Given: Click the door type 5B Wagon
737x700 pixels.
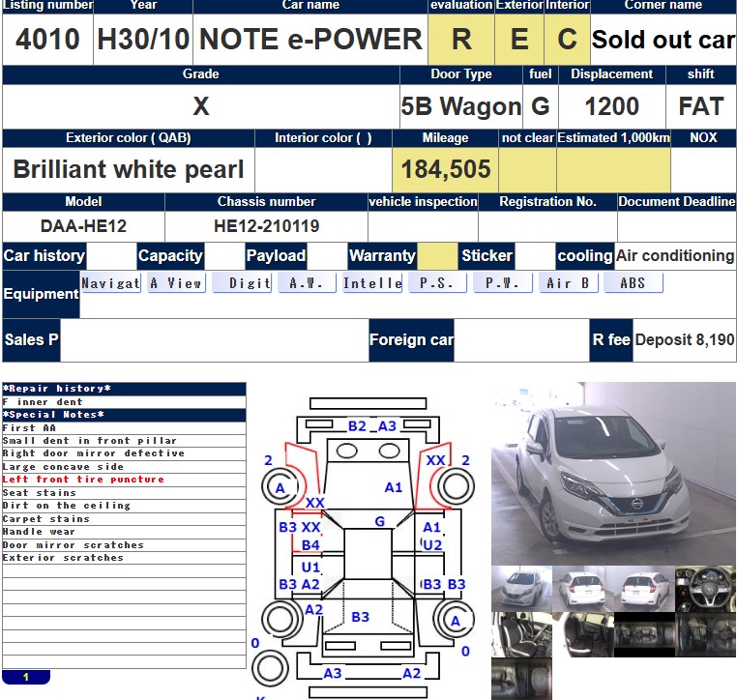Looking at the screenshot, I should pyautogui.click(x=461, y=106).
